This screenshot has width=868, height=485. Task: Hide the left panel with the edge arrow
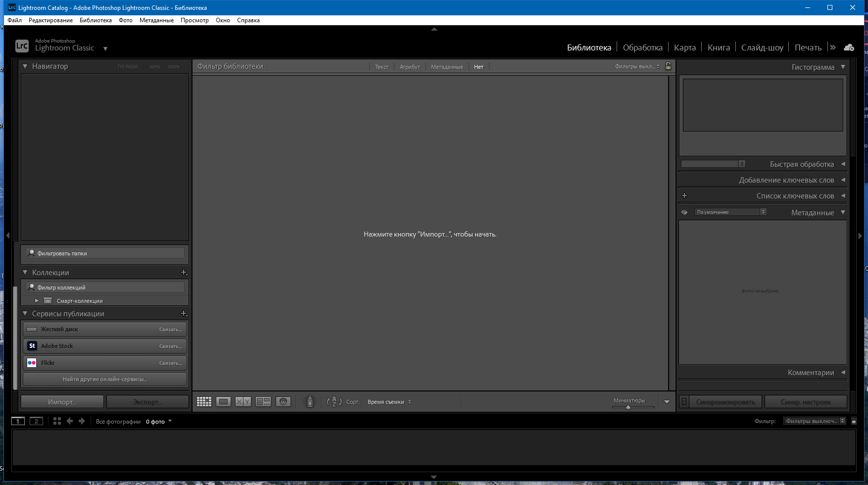coord(7,236)
